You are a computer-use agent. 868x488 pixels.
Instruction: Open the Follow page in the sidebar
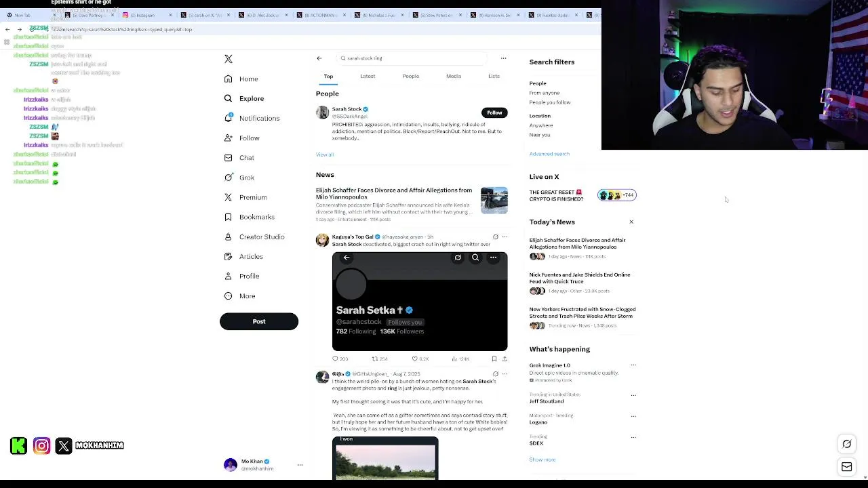point(242,138)
